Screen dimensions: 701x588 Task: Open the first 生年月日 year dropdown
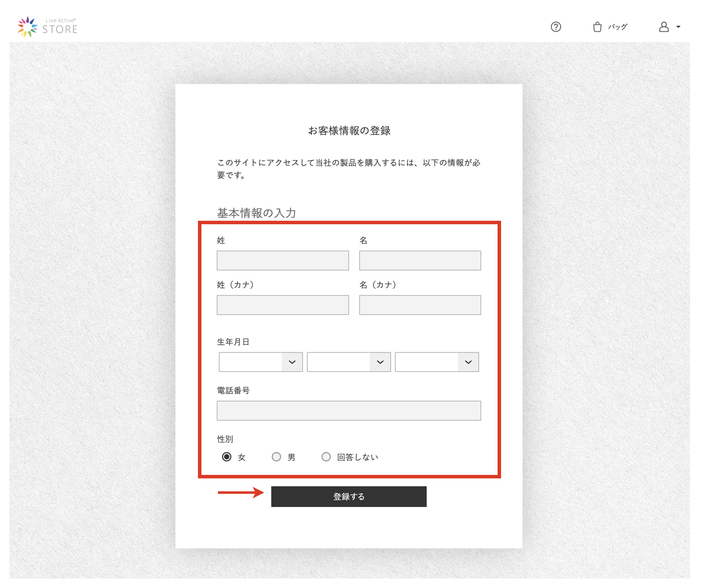[260, 362]
